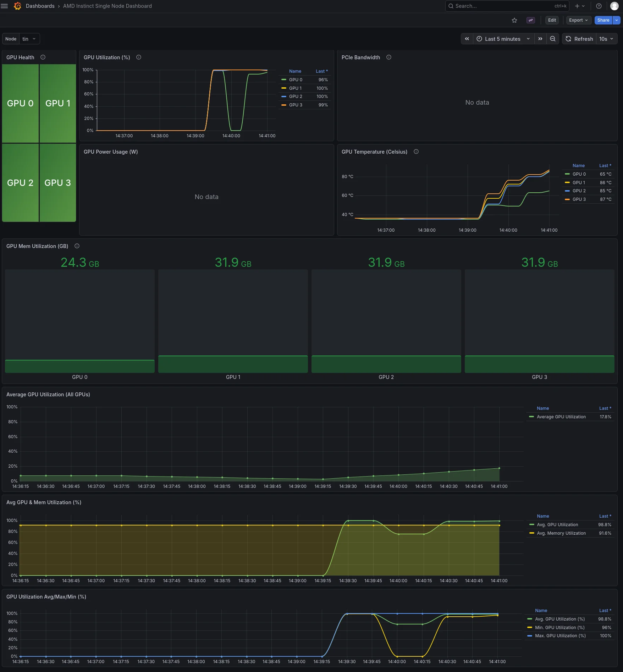
Task: Toggle GPU 0 series in Utilization legend
Action: (296, 80)
